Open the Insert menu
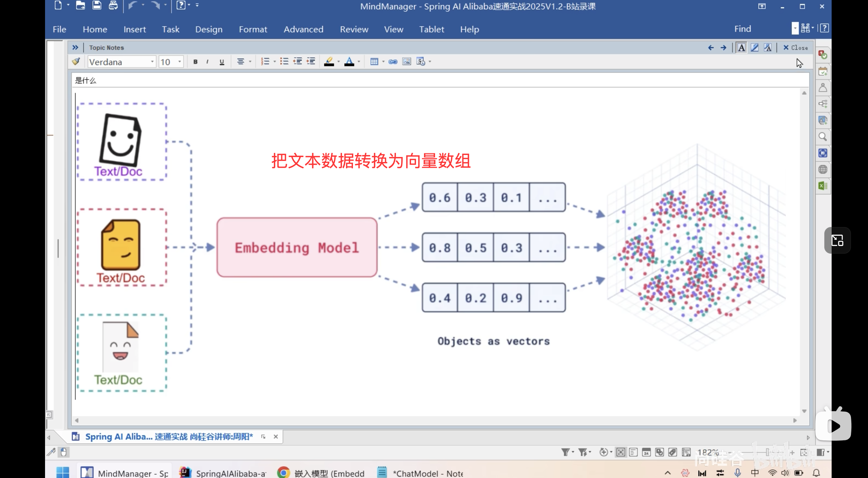 tap(134, 29)
